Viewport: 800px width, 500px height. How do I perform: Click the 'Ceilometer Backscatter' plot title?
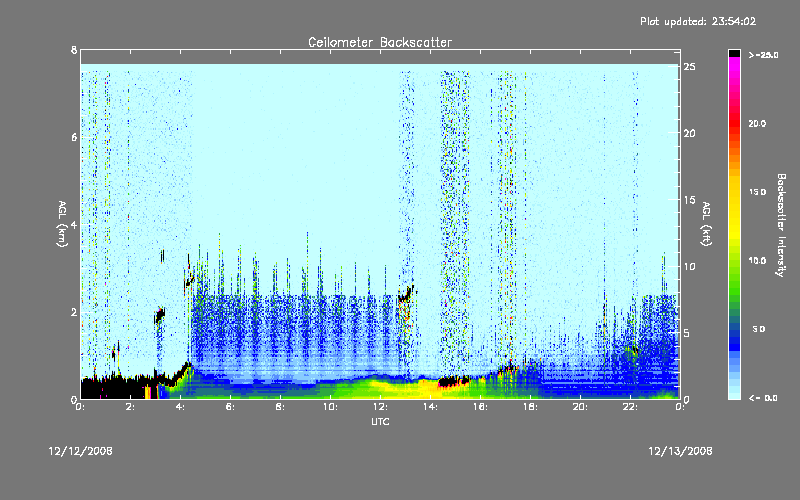point(380,42)
